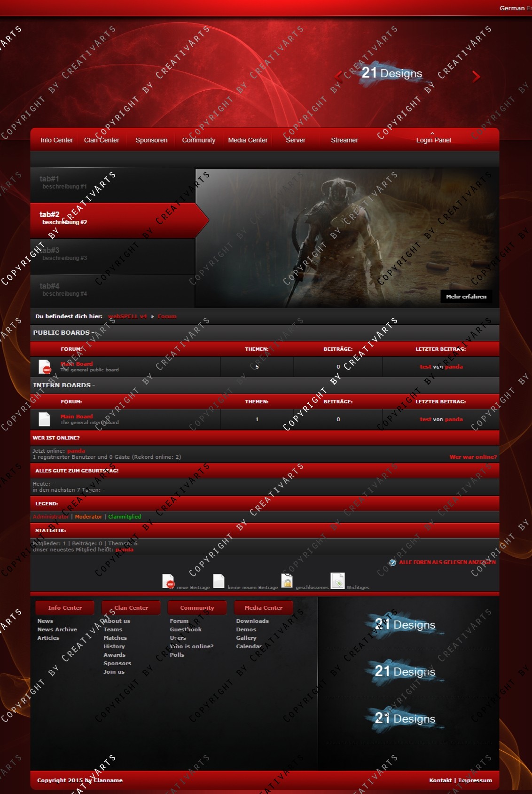Open footer News link
The height and width of the screenshot is (794, 532).
pos(45,621)
